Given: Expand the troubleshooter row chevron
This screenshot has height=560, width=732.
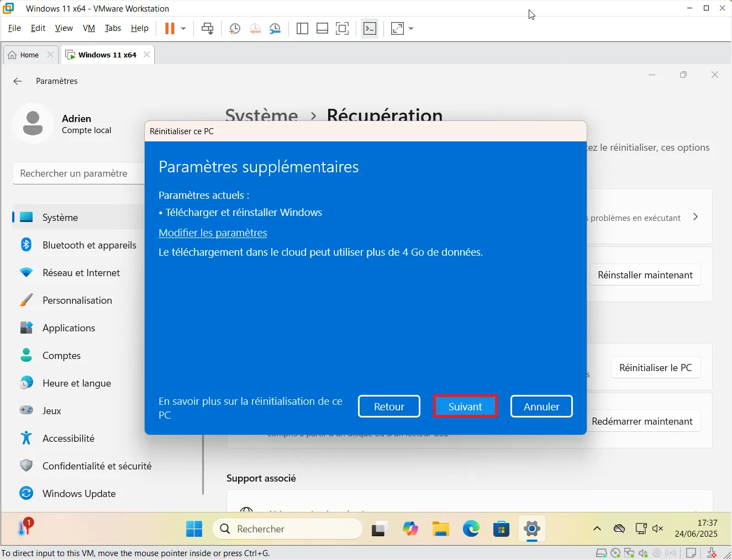Looking at the screenshot, I should [x=696, y=217].
